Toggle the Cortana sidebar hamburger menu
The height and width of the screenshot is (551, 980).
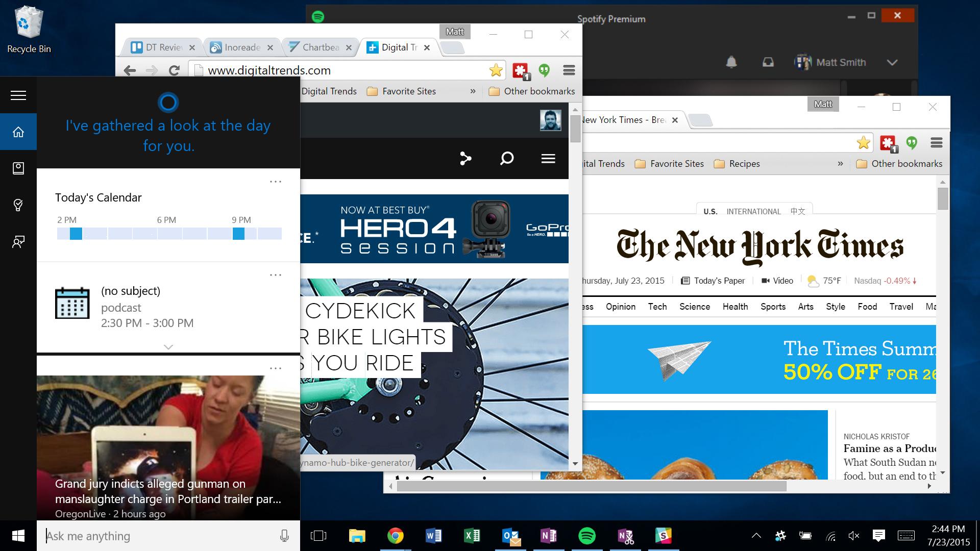click(x=18, y=95)
